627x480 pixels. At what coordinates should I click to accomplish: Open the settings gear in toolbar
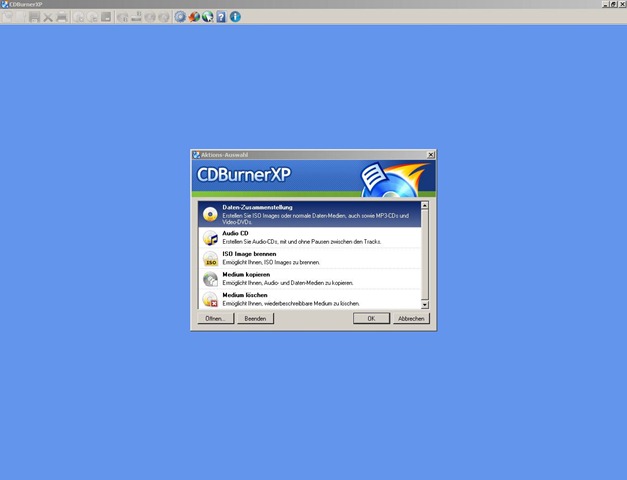click(180, 17)
